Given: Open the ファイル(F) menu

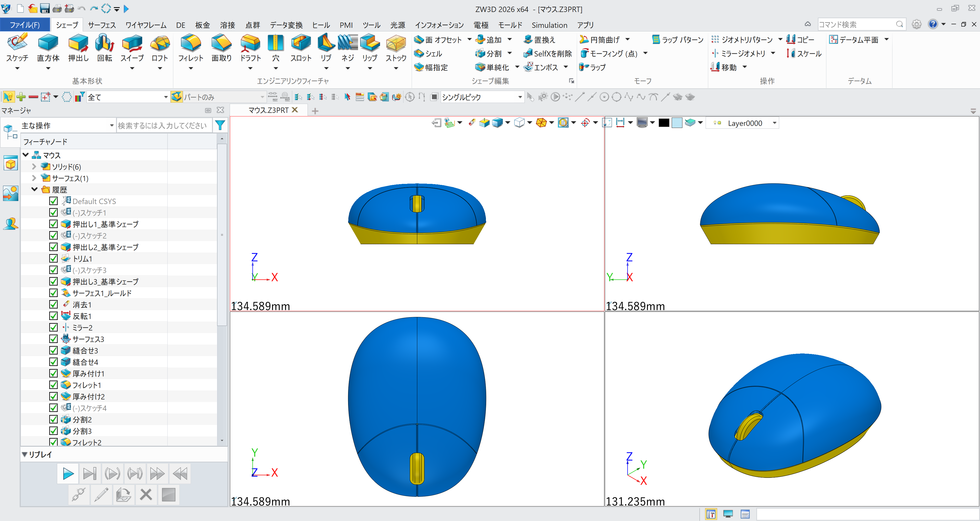Looking at the screenshot, I should (25, 25).
